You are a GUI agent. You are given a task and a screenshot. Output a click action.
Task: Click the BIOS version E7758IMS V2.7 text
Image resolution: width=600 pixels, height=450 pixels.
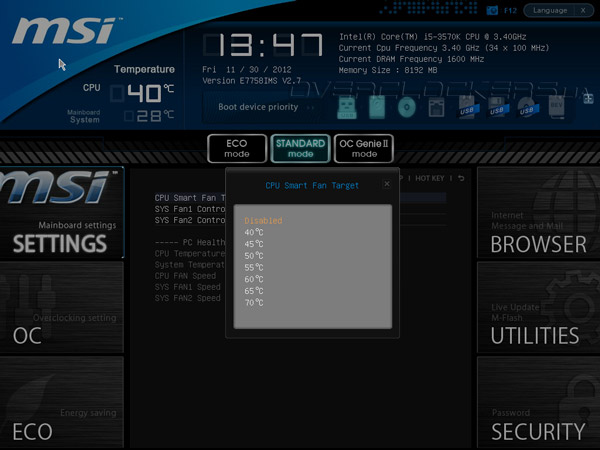[x=251, y=81]
